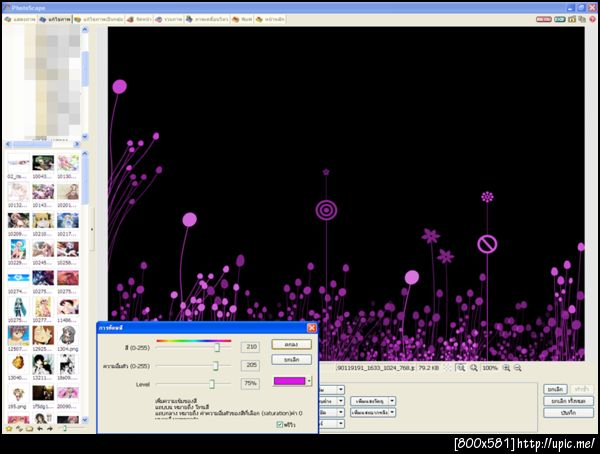Viewport: 600px width, 454px height.
Task: Click the forward arrow below thumbnails
Action: point(49,429)
